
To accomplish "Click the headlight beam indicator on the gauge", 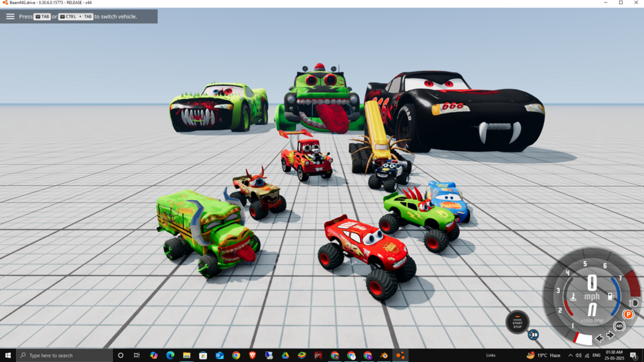I will point(634,303).
